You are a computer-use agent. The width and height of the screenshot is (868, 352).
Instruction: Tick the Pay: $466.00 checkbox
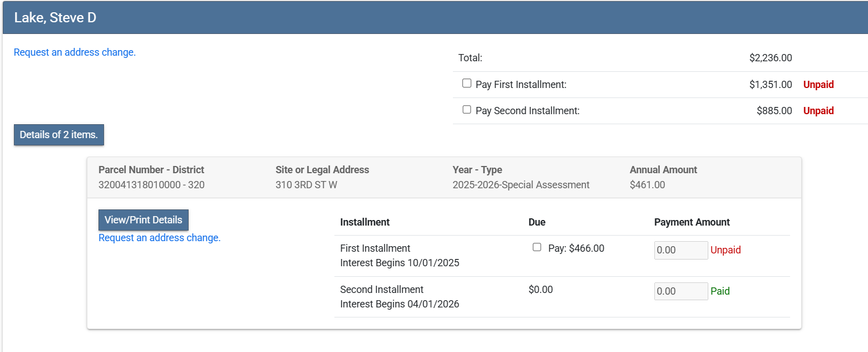click(537, 247)
